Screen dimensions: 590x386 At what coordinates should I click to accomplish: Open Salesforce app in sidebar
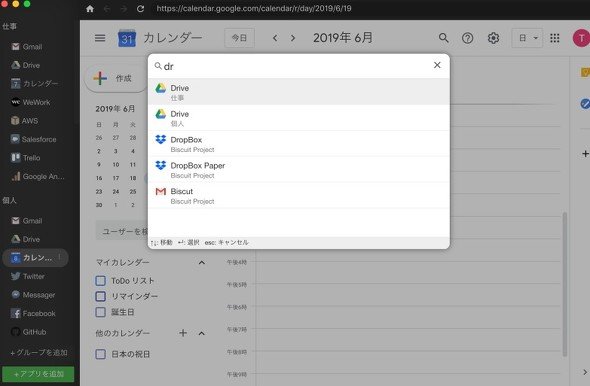click(x=33, y=139)
